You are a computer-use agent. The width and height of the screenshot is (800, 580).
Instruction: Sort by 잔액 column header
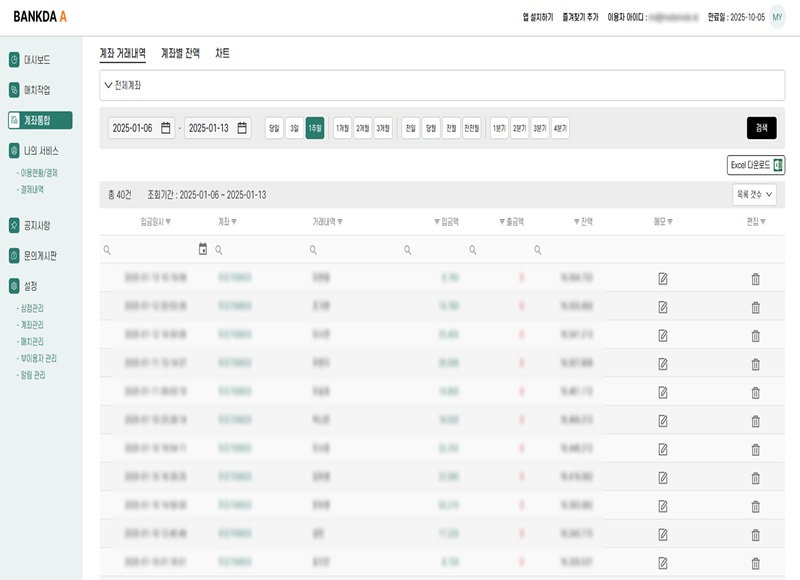583,221
